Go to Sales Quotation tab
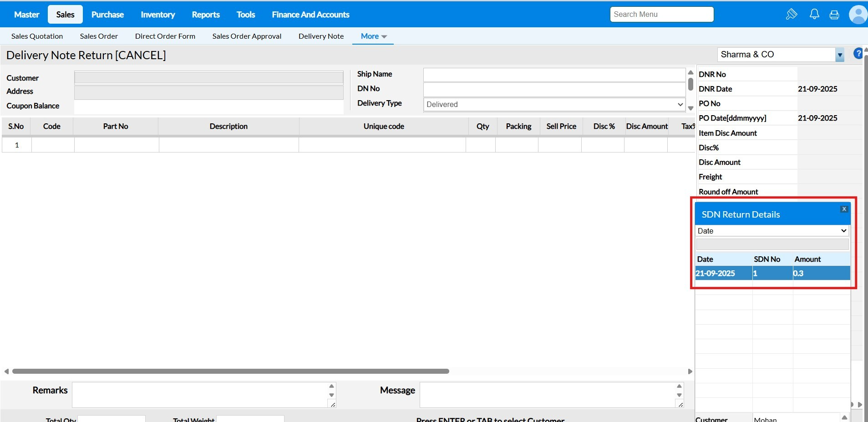868x422 pixels. click(37, 36)
